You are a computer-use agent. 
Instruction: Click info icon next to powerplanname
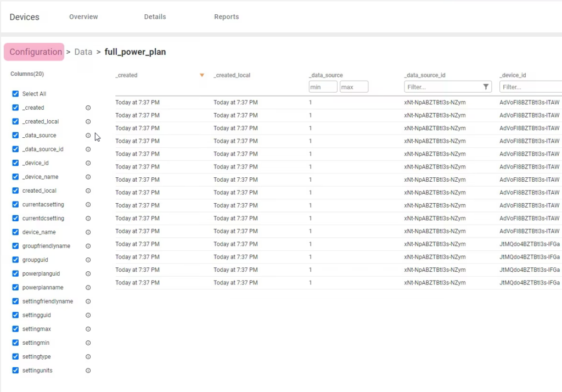88,288
